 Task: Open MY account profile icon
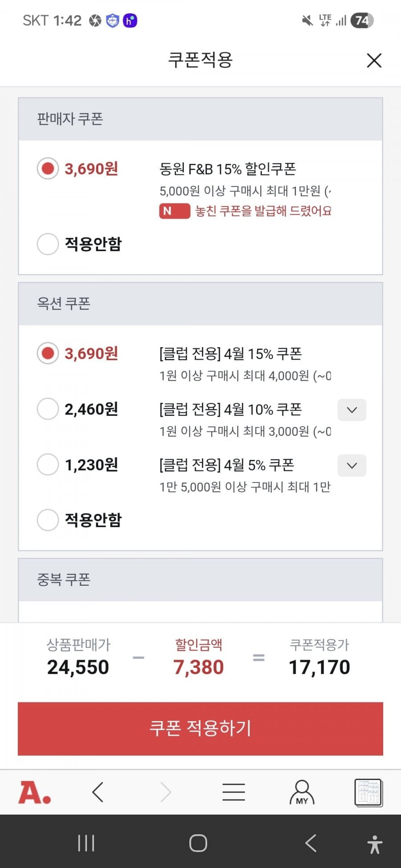(x=302, y=792)
